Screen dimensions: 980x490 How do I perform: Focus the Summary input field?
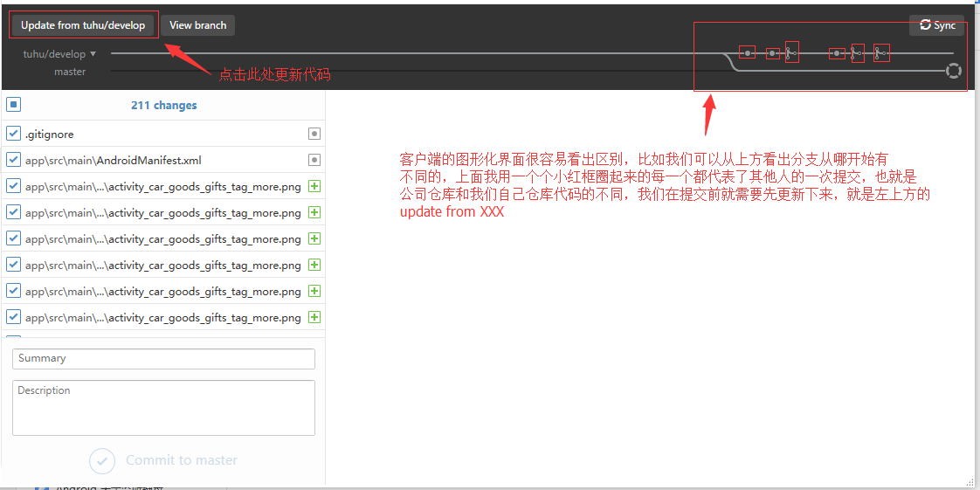[163, 359]
